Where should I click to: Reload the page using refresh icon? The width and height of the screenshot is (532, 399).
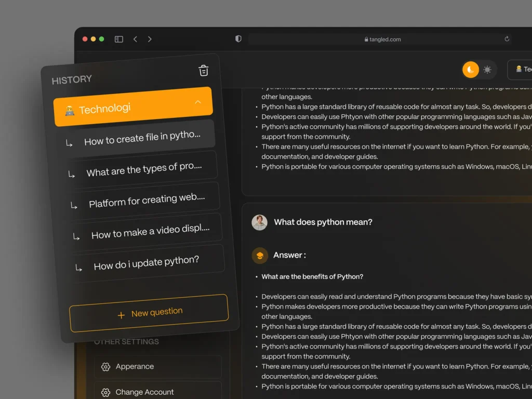click(507, 39)
